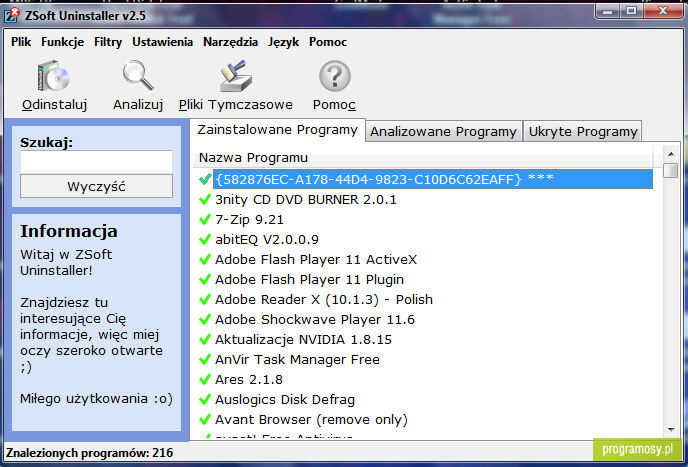The image size is (688, 467).
Task: Click checkmark icon of the highlighted GUID entry
Action: tap(204, 179)
